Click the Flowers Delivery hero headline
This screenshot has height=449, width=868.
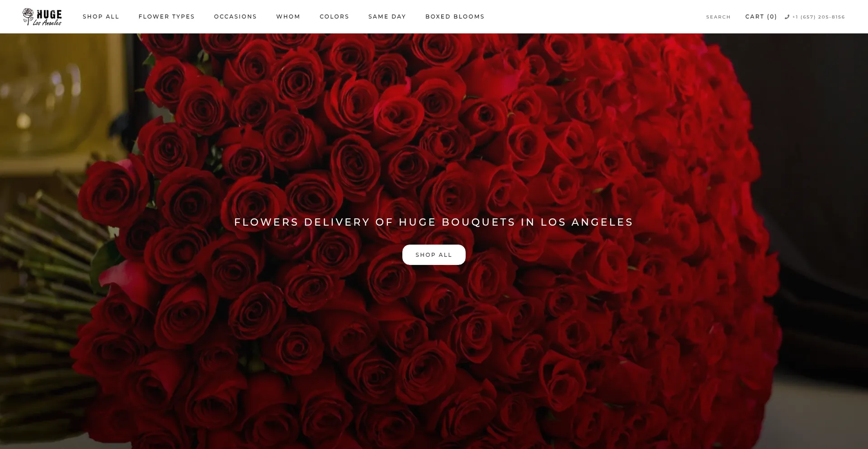tap(434, 222)
